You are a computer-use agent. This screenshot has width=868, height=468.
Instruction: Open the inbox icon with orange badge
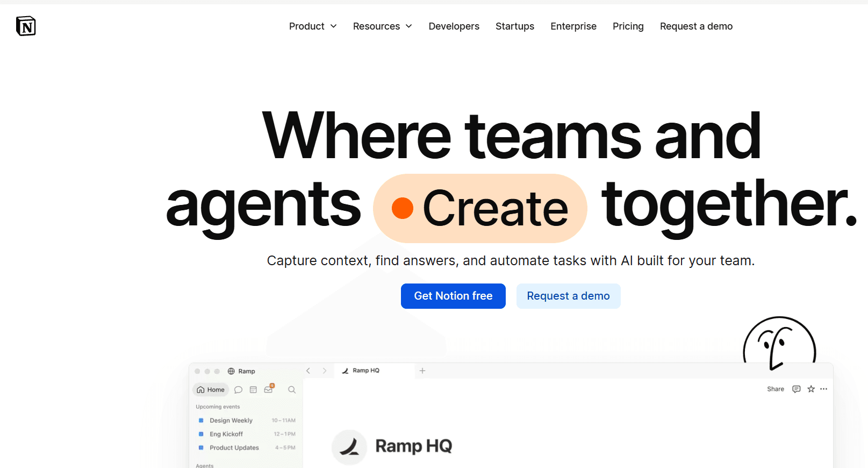point(269,389)
